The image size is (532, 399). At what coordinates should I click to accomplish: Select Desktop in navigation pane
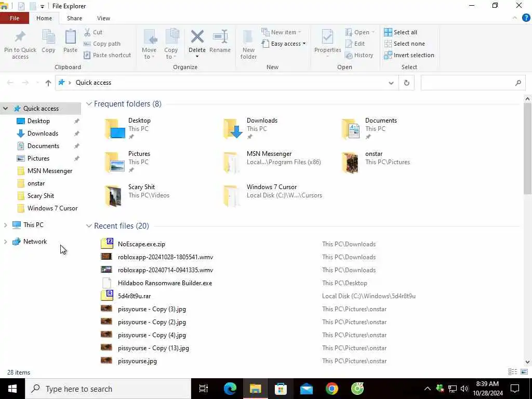(38, 121)
